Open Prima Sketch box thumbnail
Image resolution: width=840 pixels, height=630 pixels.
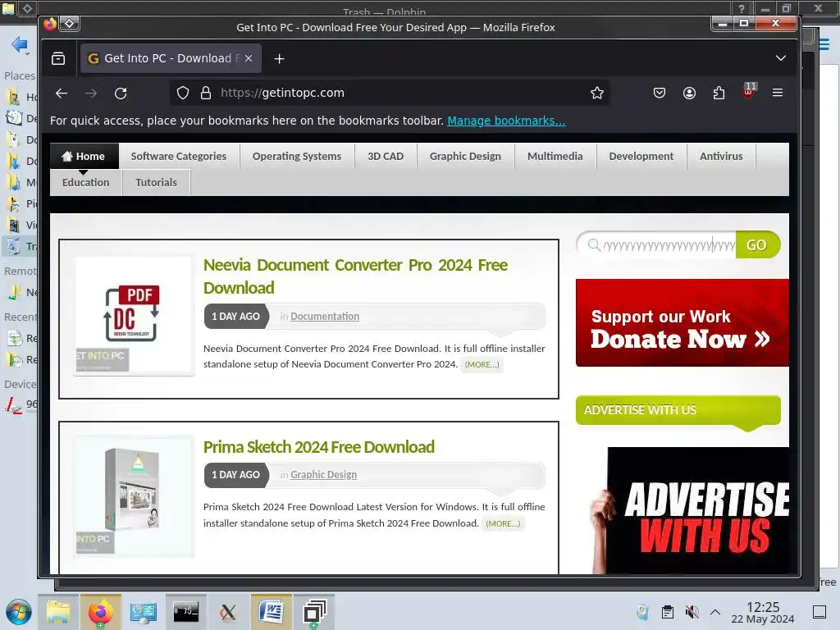(x=134, y=495)
